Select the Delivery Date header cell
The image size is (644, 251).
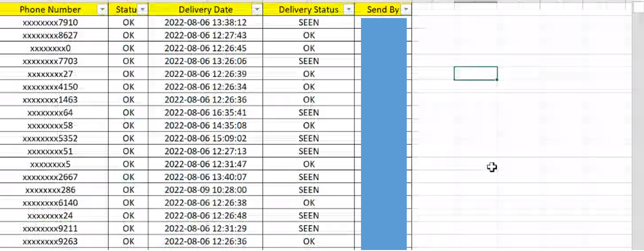[x=206, y=10]
